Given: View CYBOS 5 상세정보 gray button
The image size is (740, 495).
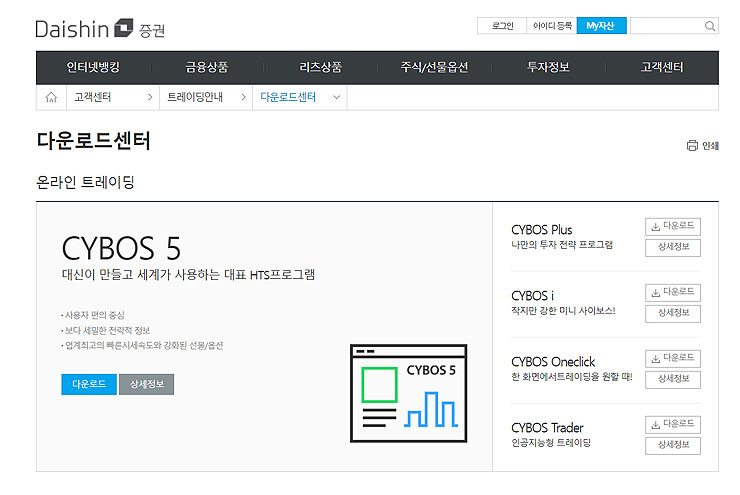Looking at the screenshot, I should coord(147,384).
